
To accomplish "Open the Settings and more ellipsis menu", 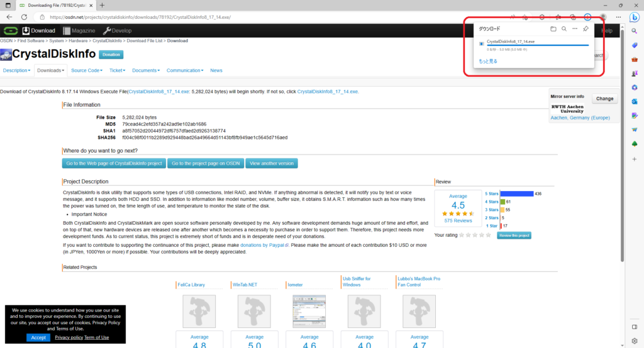I will (x=618, y=17).
